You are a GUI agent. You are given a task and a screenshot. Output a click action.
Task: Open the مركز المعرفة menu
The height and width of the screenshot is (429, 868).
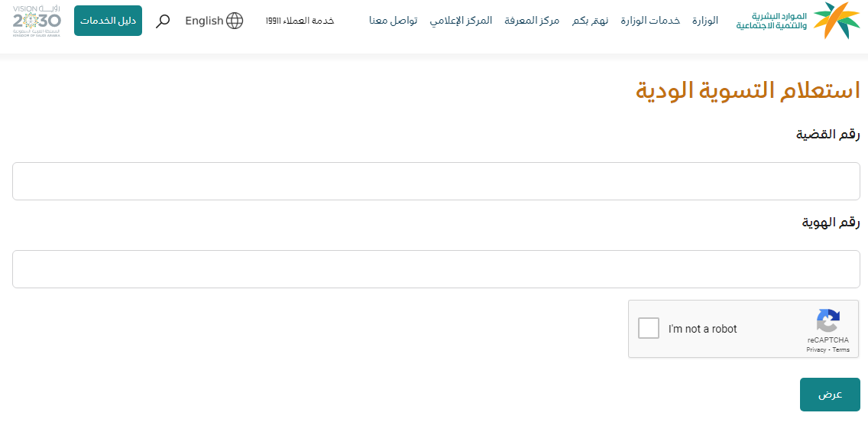tap(532, 21)
